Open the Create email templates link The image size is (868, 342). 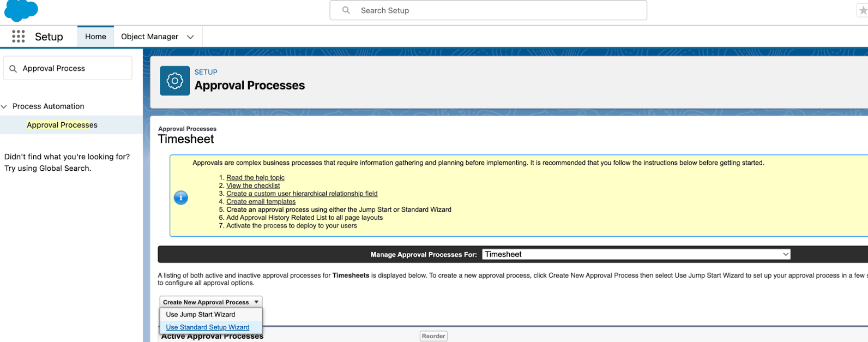(261, 202)
